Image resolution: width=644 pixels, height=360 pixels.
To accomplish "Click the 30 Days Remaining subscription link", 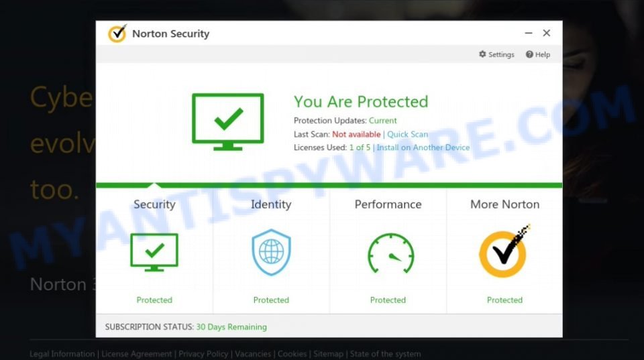I will pyautogui.click(x=231, y=326).
